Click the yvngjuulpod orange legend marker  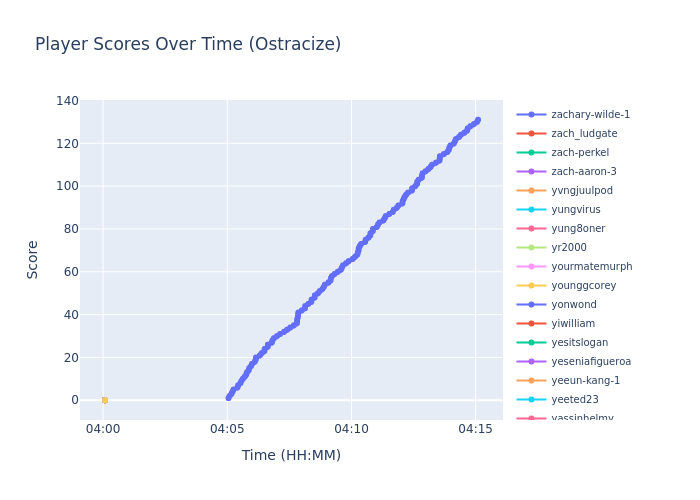click(531, 191)
